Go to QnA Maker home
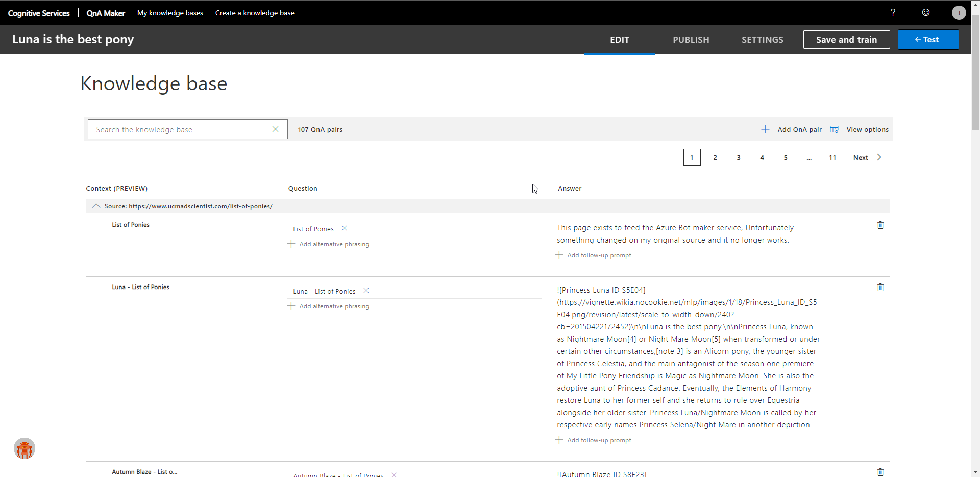Viewport: 980px width, 477px height. pyautogui.click(x=106, y=13)
